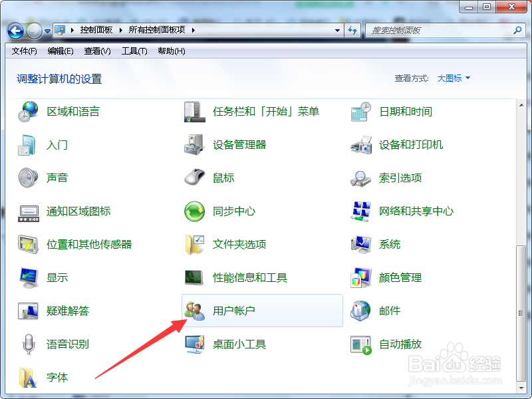The image size is (532, 399).
Task: Open the 显示 monitor icon
Action: click(x=29, y=277)
